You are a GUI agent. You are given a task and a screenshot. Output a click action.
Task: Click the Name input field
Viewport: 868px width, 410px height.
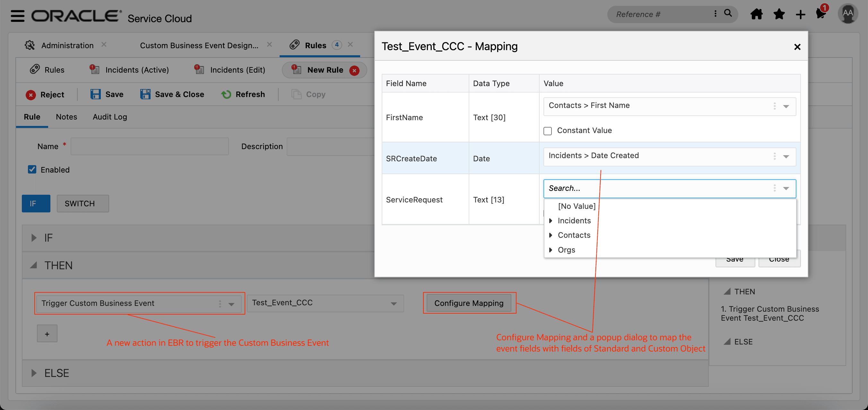149,146
